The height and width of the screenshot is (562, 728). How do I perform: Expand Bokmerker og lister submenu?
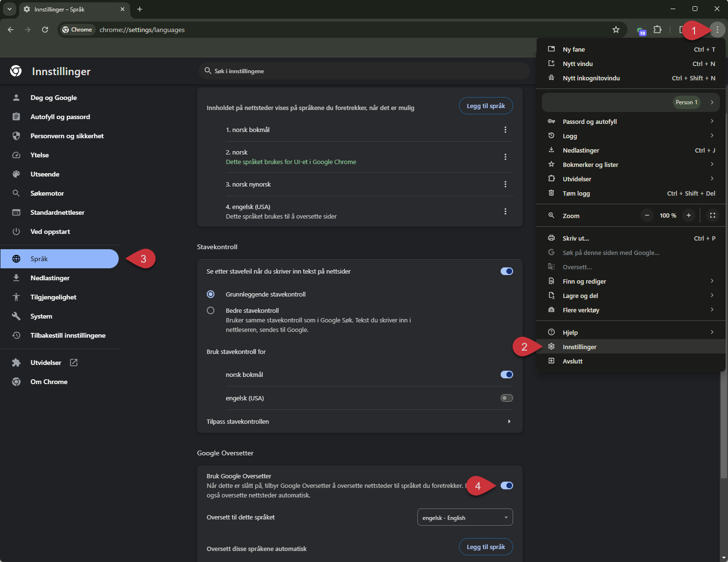(631, 165)
